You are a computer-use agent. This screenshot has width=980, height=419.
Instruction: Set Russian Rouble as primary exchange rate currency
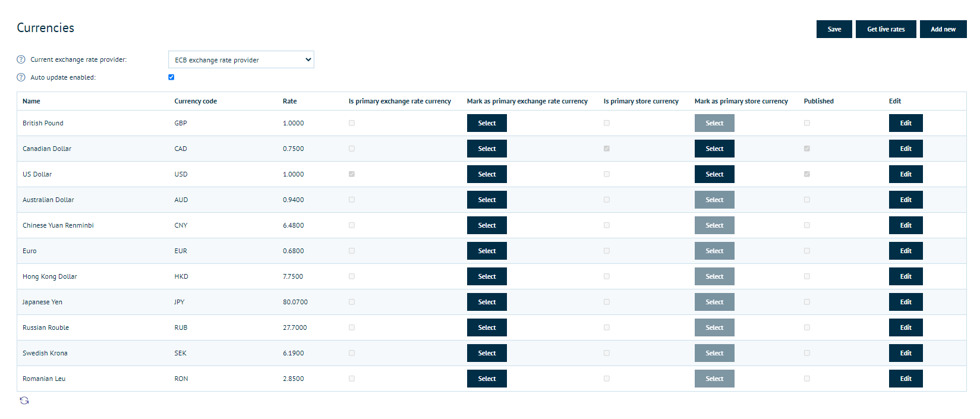click(487, 327)
